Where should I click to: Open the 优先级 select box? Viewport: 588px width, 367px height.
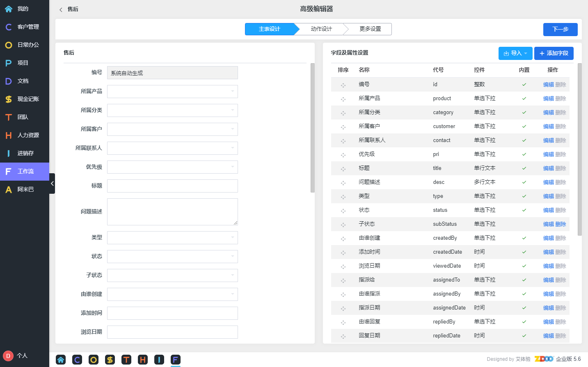[172, 167]
